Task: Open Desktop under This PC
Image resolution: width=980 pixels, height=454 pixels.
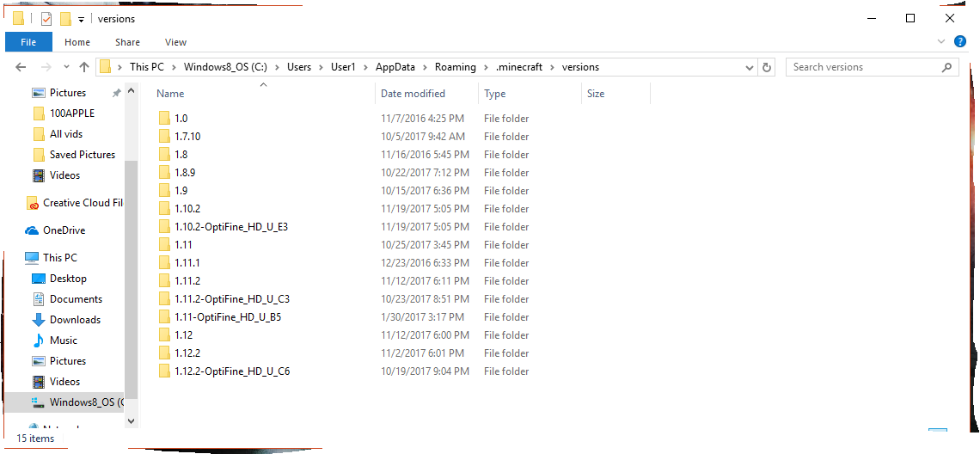Action: click(68, 279)
